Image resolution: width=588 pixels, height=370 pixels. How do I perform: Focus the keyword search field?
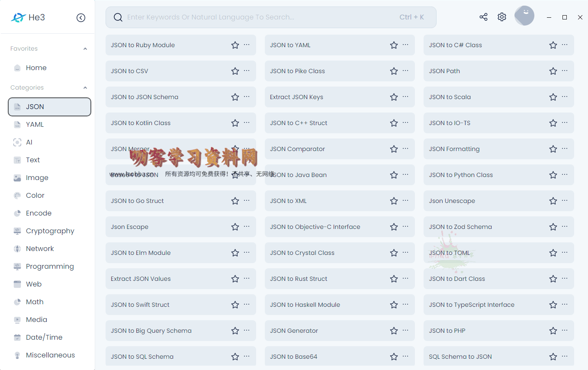click(260, 17)
